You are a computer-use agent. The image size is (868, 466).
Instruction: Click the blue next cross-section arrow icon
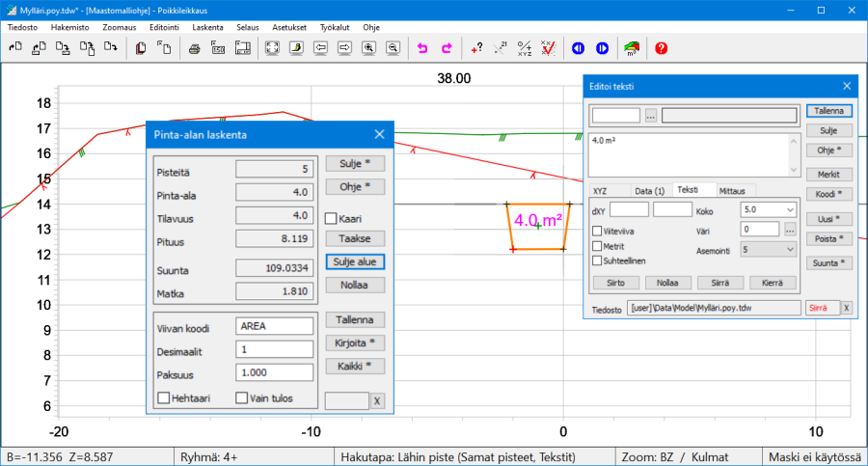click(602, 47)
